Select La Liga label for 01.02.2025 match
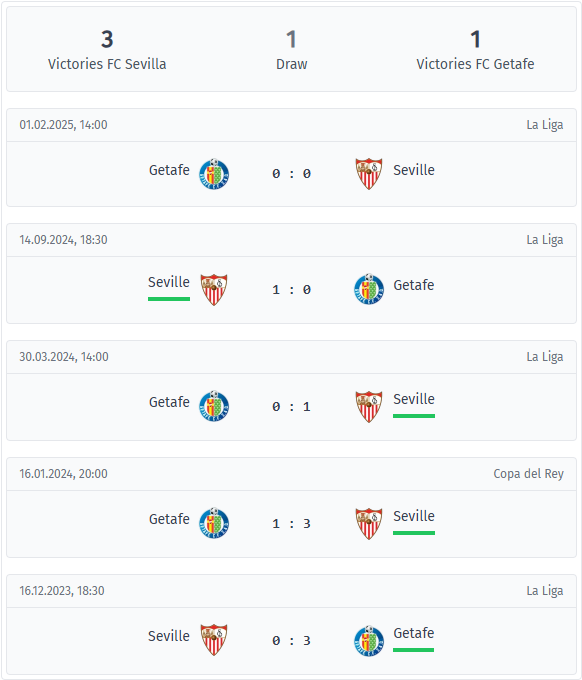Image resolution: width=582 pixels, height=680 pixels. click(x=545, y=125)
